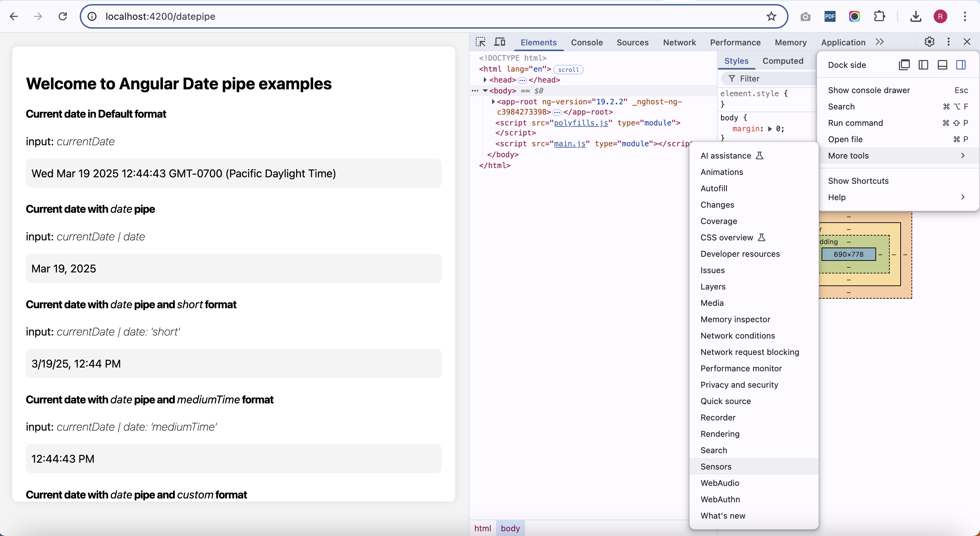
Task: Select html in the breadcrumb bar
Action: point(483,528)
